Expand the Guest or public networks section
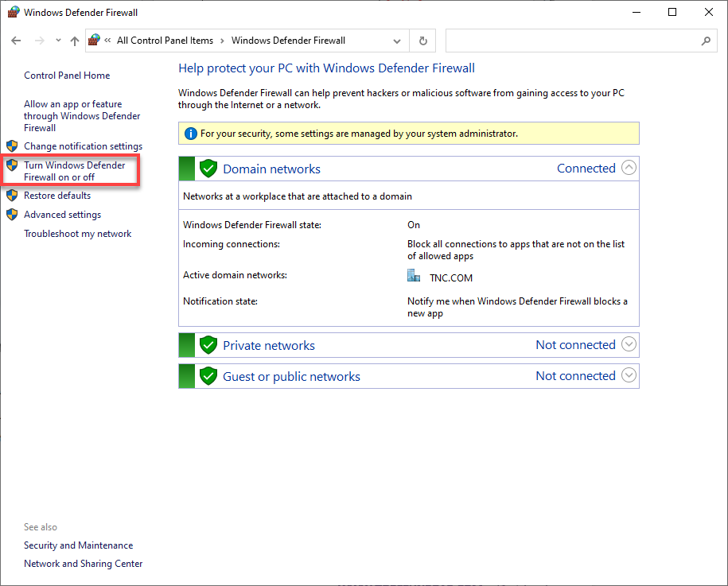The height and width of the screenshot is (586, 728). (629, 375)
